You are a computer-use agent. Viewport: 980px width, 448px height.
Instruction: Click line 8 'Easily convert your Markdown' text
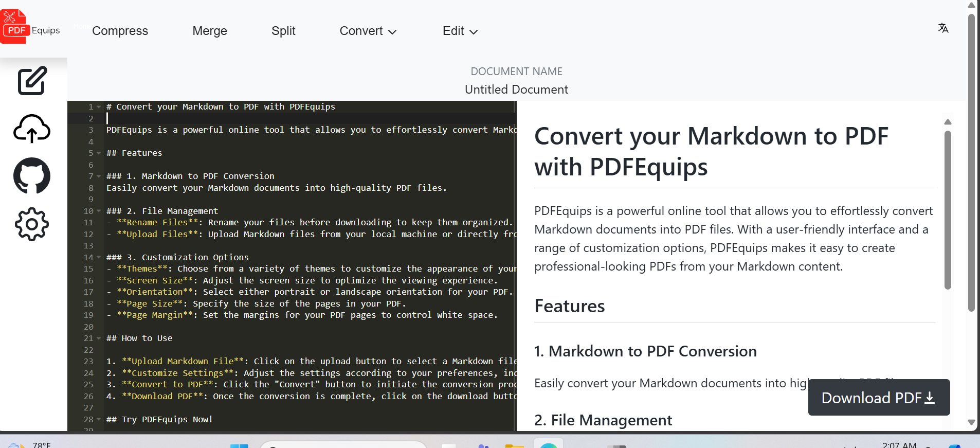point(277,188)
